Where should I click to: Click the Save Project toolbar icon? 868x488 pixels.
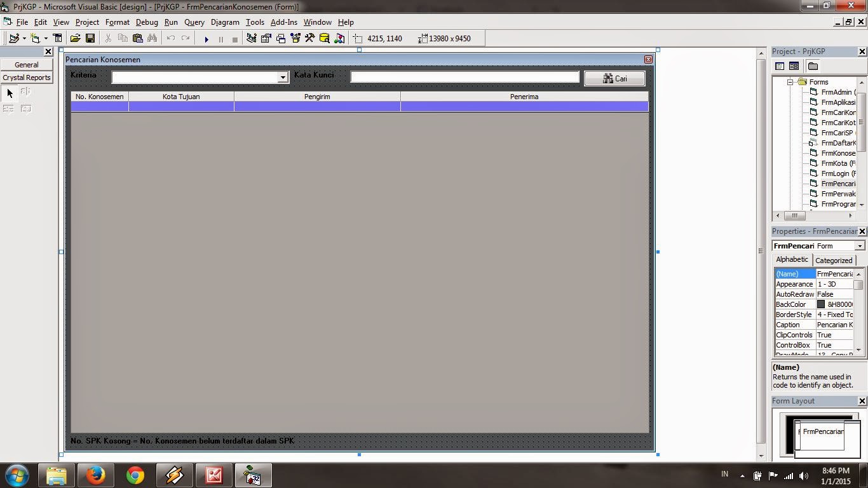pyautogui.click(x=90, y=38)
